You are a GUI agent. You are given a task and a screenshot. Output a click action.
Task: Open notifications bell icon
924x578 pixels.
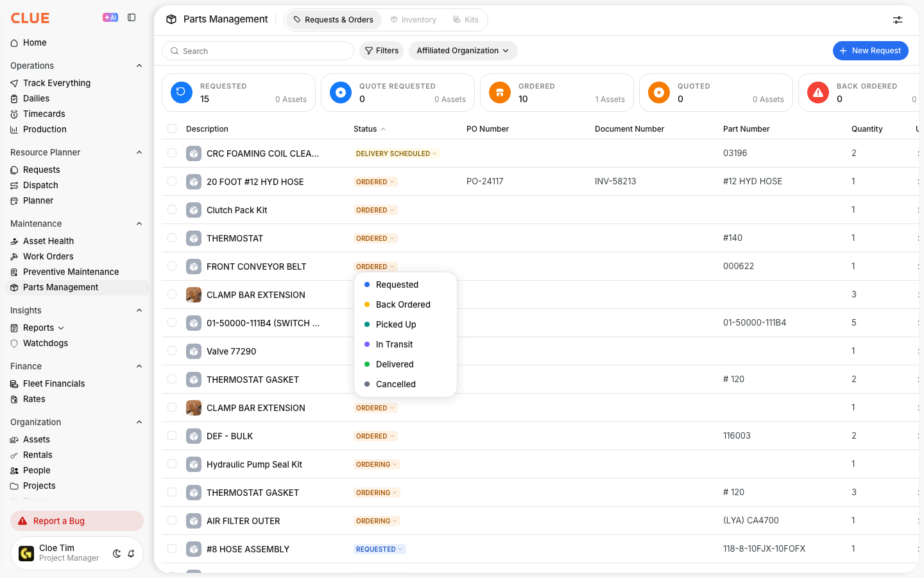(x=131, y=554)
